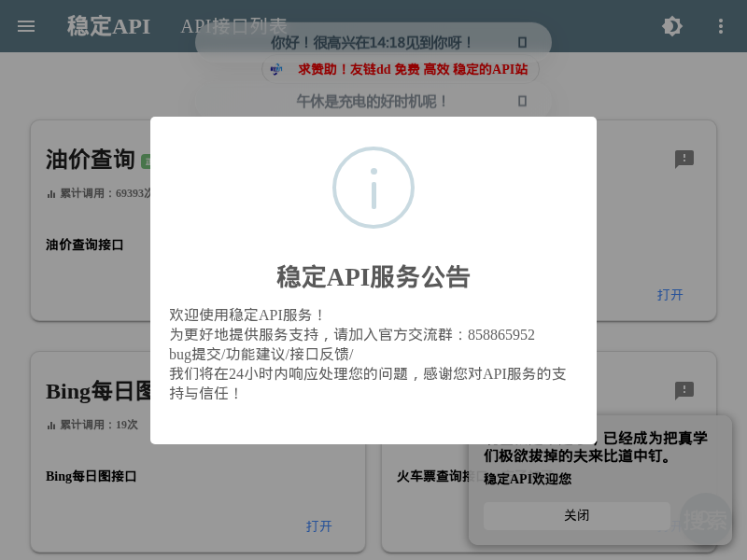
Task: Click the 累计调用 bar chart icon for 油价查询
Action: click(x=51, y=193)
